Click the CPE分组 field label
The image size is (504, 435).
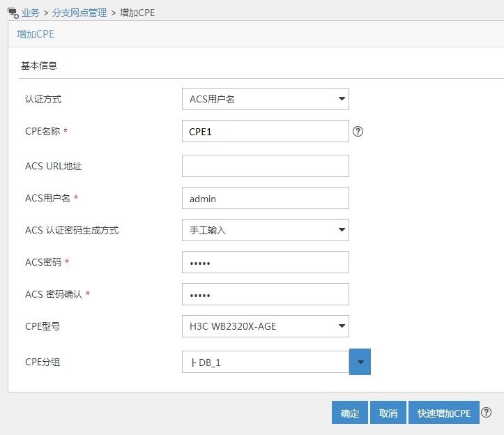tap(43, 362)
